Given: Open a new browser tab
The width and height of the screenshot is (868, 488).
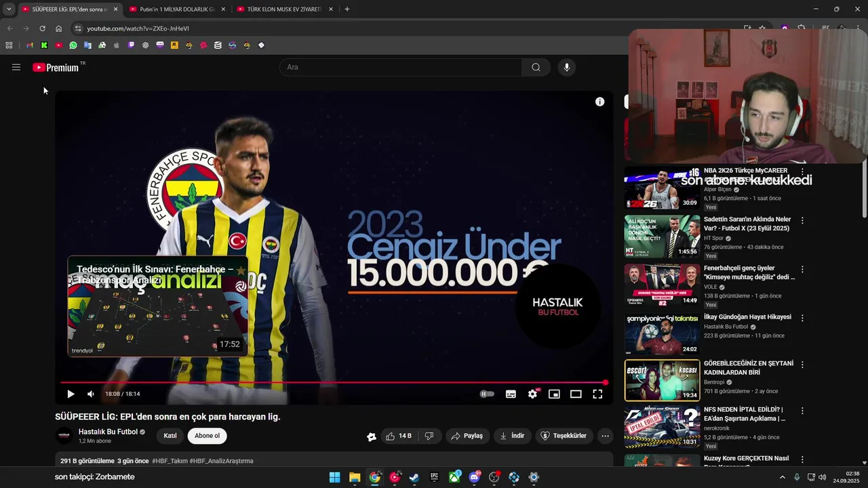Looking at the screenshot, I should click(x=347, y=9).
